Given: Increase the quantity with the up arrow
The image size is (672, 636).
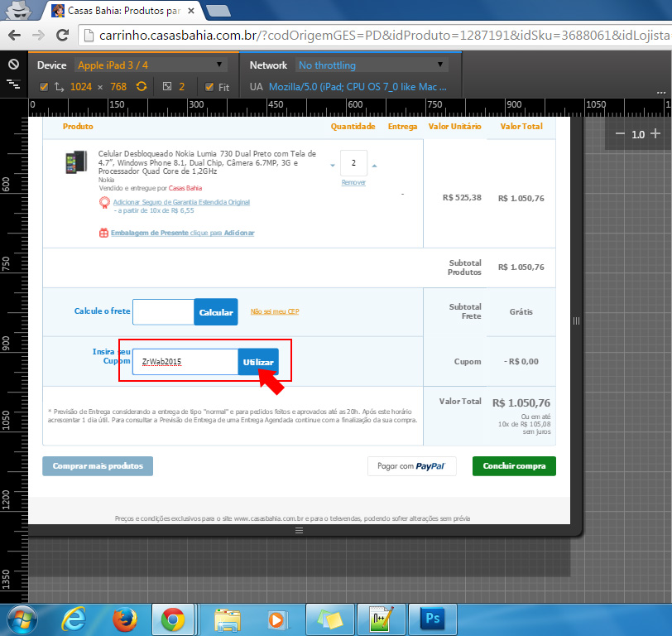Looking at the screenshot, I should point(374,164).
